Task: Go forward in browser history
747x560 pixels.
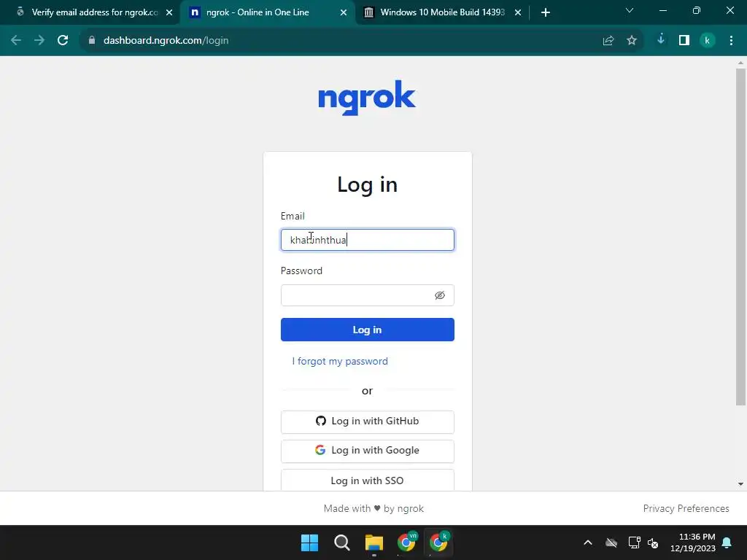Action: [39, 41]
